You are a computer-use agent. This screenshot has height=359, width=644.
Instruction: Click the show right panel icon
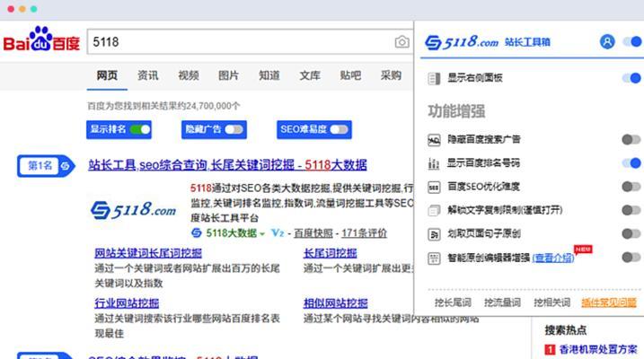pos(434,78)
